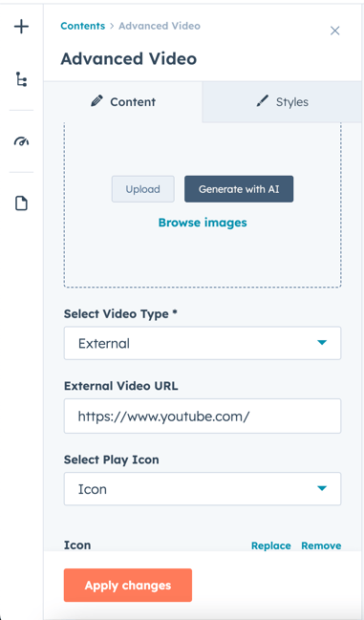Click the External Video URL field

203,416
